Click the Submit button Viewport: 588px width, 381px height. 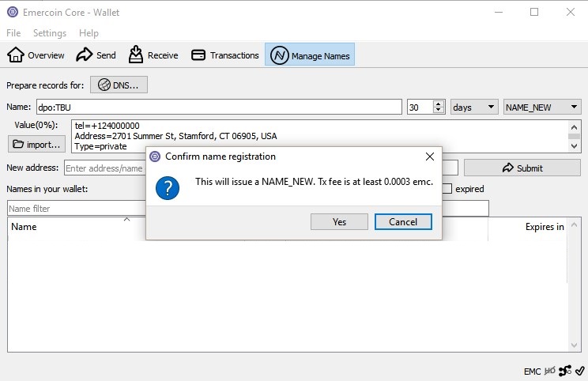[522, 168]
